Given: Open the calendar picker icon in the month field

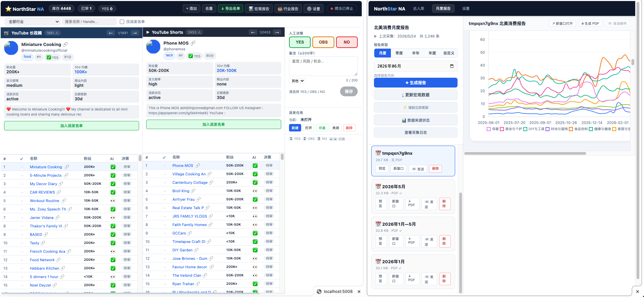Looking at the screenshot, I should [451, 66].
